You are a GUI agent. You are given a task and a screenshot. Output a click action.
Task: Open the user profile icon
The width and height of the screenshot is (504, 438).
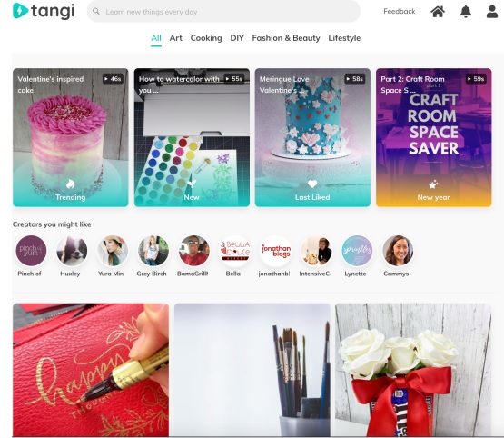pos(492,12)
